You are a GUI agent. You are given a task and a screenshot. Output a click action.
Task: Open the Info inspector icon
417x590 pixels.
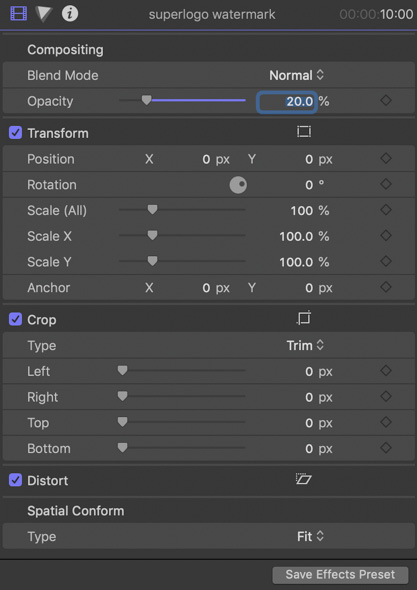pyautogui.click(x=70, y=14)
